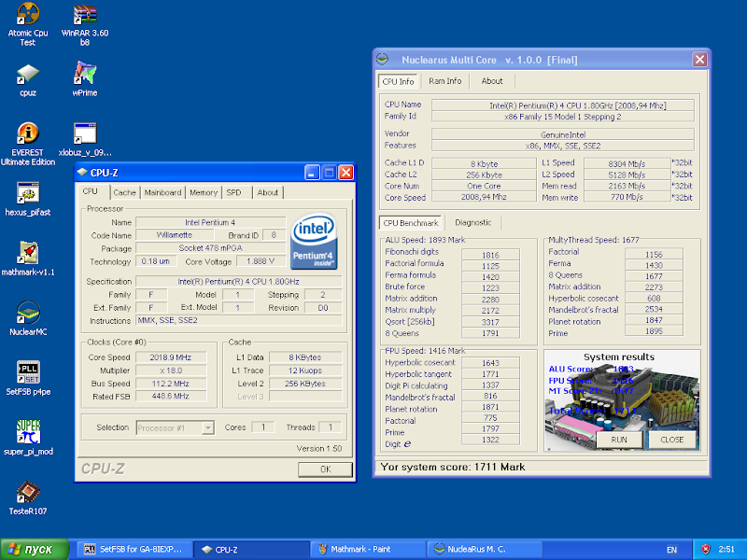Click the Vendor field GenuineIntel
Image resolution: width=747 pixels, height=560 pixels.
563,134
